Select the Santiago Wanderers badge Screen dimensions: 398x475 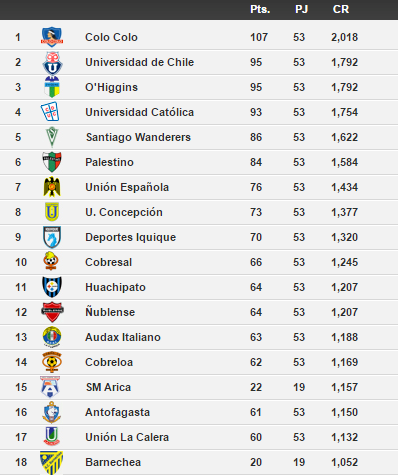click(52, 137)
